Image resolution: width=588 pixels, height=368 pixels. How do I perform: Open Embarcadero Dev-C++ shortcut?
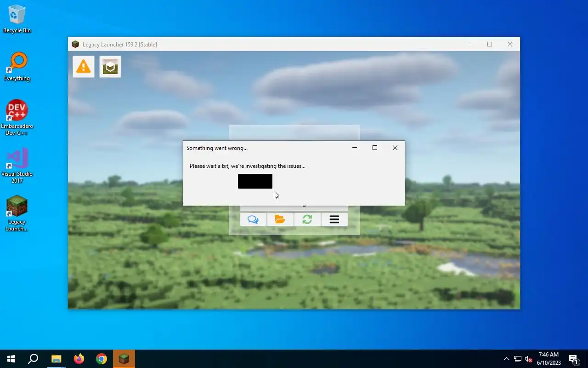click(x=17, y=118)
